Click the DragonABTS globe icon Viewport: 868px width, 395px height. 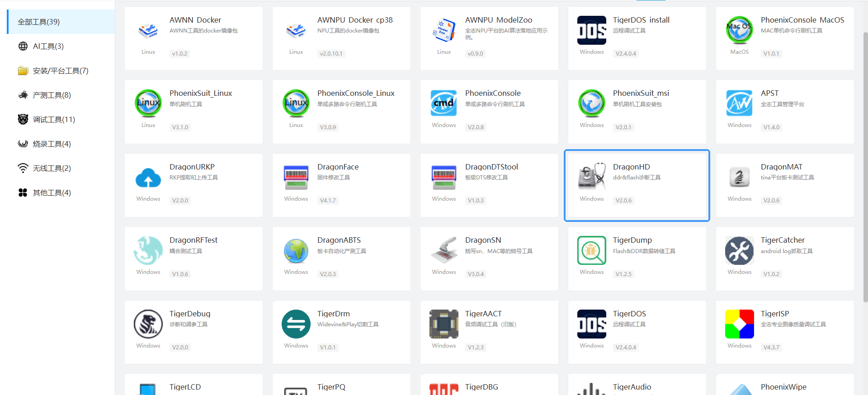tap(296, 250)
